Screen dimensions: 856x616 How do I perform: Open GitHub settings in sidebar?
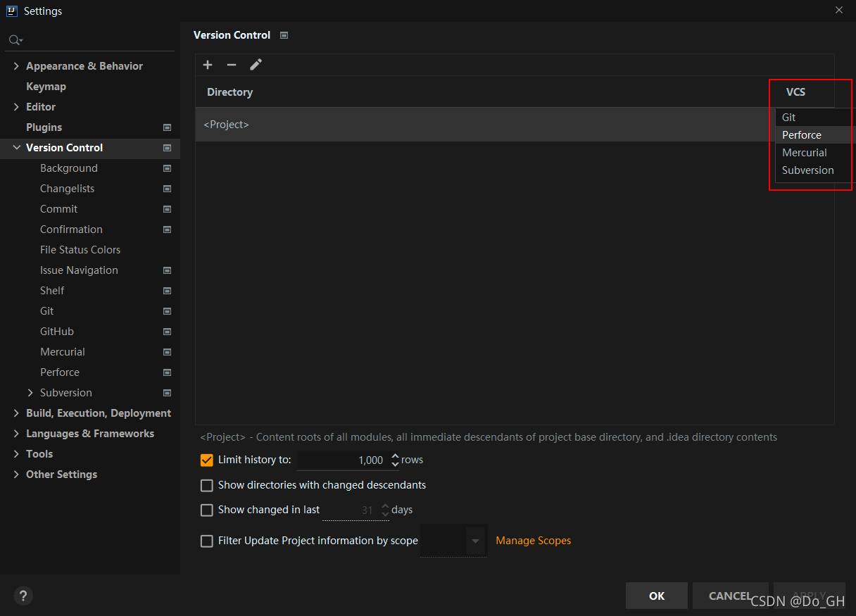click(x=57, y=332)
